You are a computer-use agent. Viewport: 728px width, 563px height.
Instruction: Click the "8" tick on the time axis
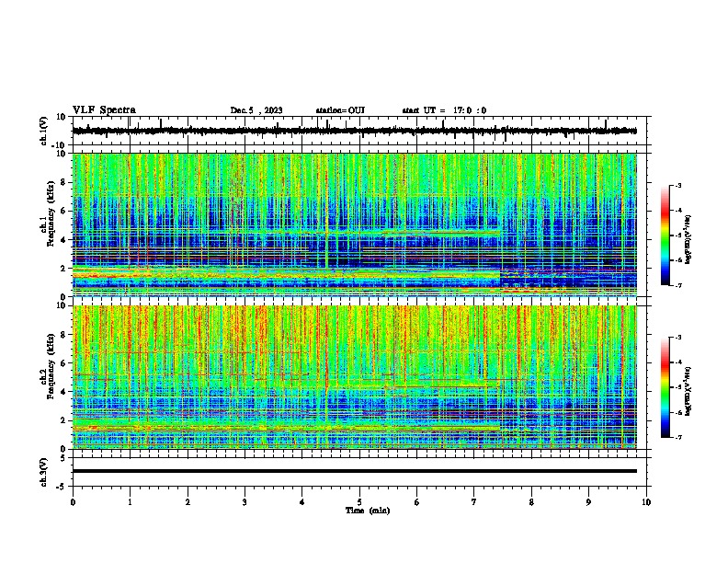tap(531, 502)
